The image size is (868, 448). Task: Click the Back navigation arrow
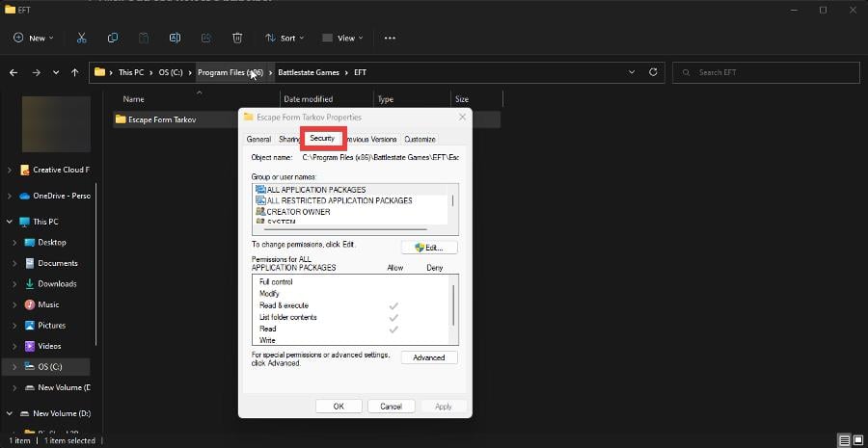pos(14,72)
